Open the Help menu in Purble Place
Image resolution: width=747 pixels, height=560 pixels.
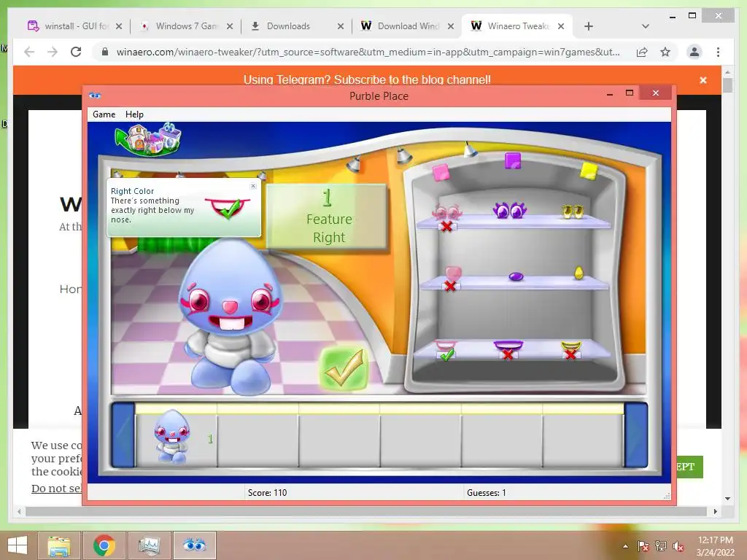(134, 114)
